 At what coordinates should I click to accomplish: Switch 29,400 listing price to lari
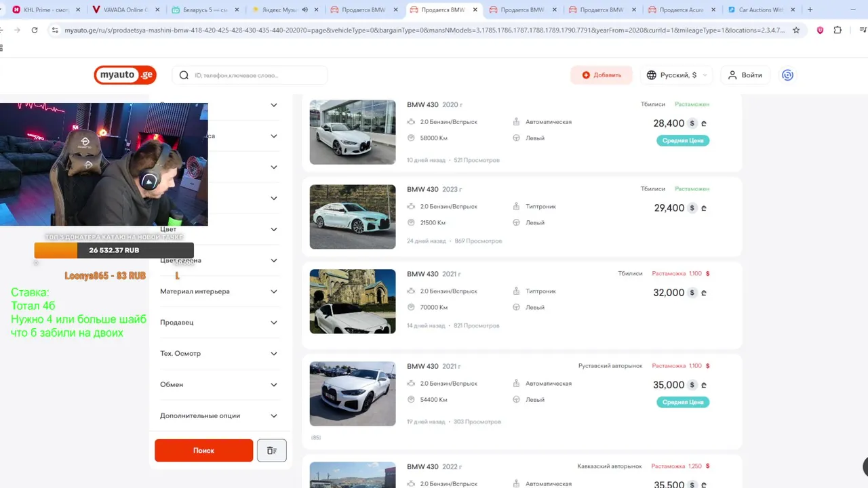[704, 208]
